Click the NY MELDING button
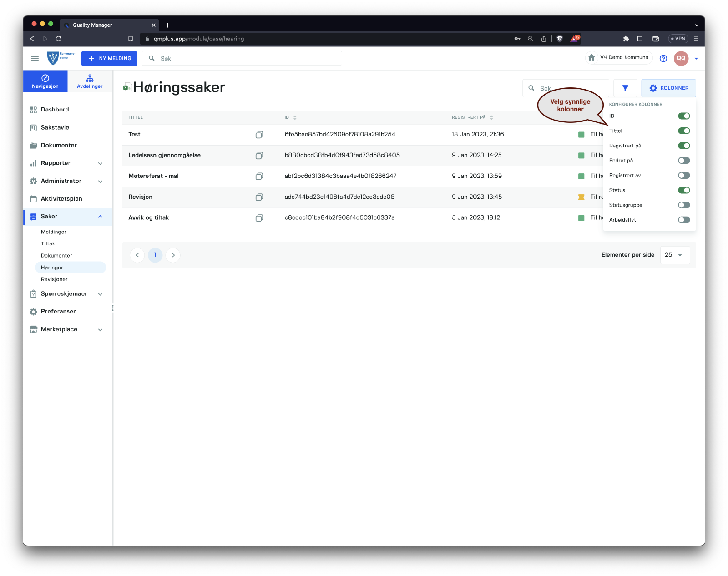 click(x=109, y=58)
